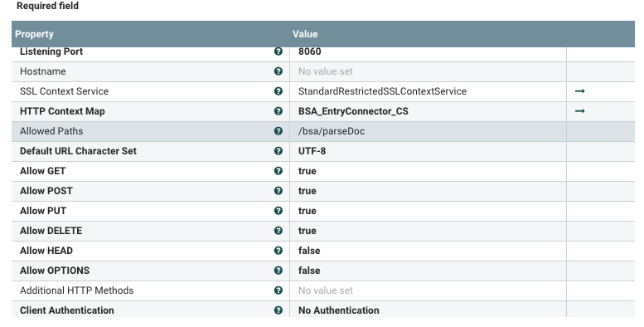Select the Default URL Character Set label
This screenshot has height=327, width=644.
(x=78, y=151)
